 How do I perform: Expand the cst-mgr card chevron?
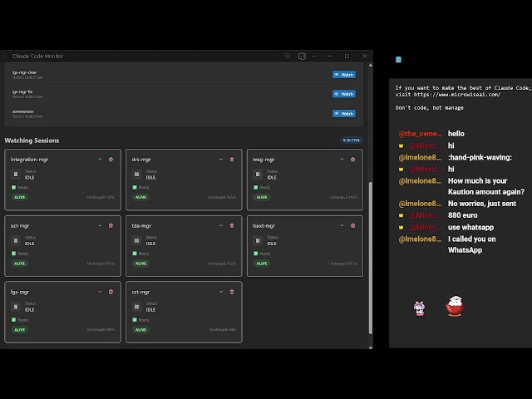(x=221, y=292)
